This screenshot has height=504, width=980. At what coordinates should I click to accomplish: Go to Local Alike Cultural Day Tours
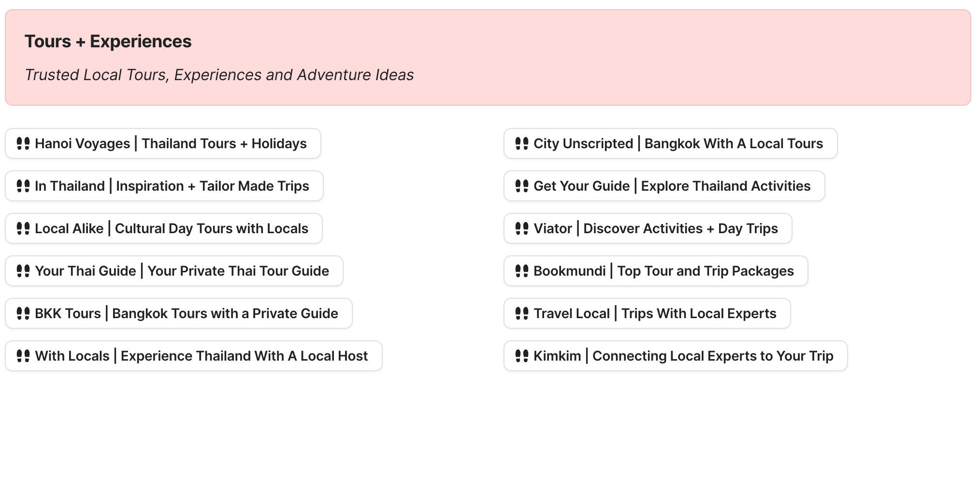(171, 228)
